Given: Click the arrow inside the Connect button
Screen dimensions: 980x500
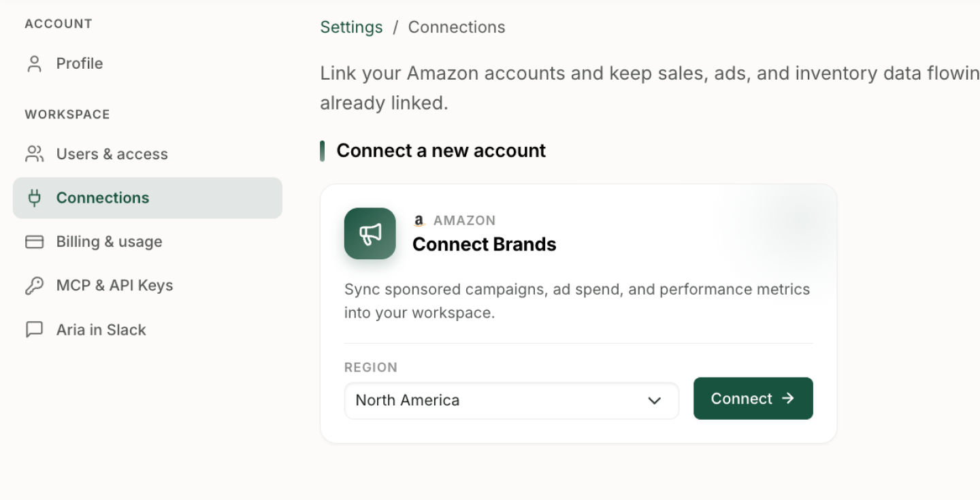Looking at the screenshot, I should pyautogui.click(x=788, y=399).
